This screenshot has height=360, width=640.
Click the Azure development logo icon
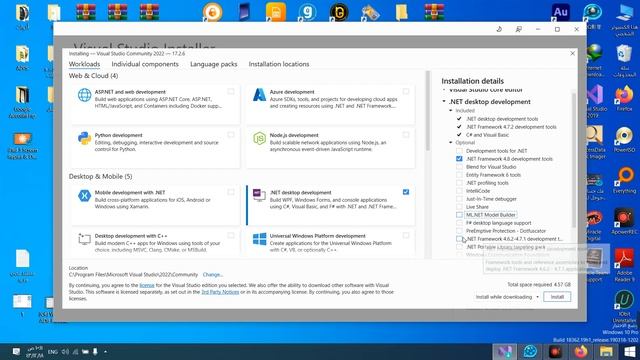[x=259, y=95]
